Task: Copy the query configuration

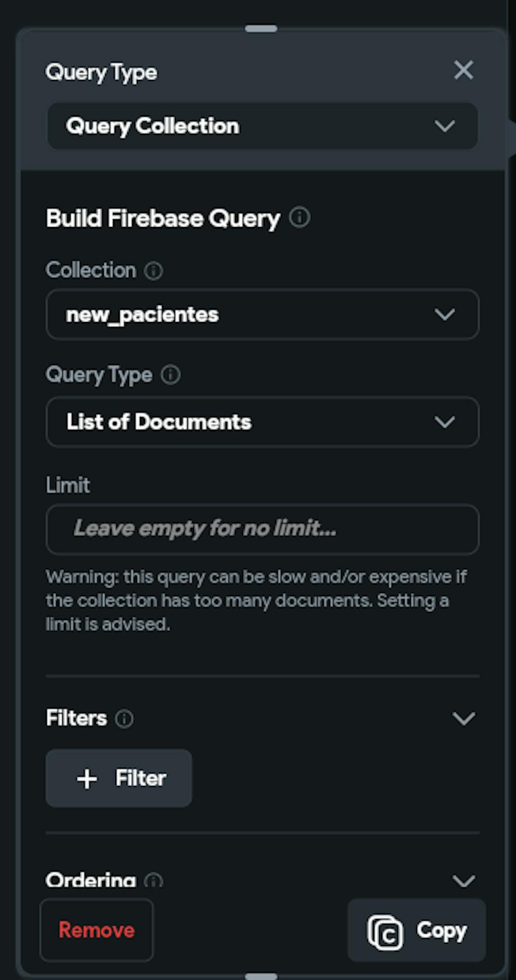Action: [416, 930]
